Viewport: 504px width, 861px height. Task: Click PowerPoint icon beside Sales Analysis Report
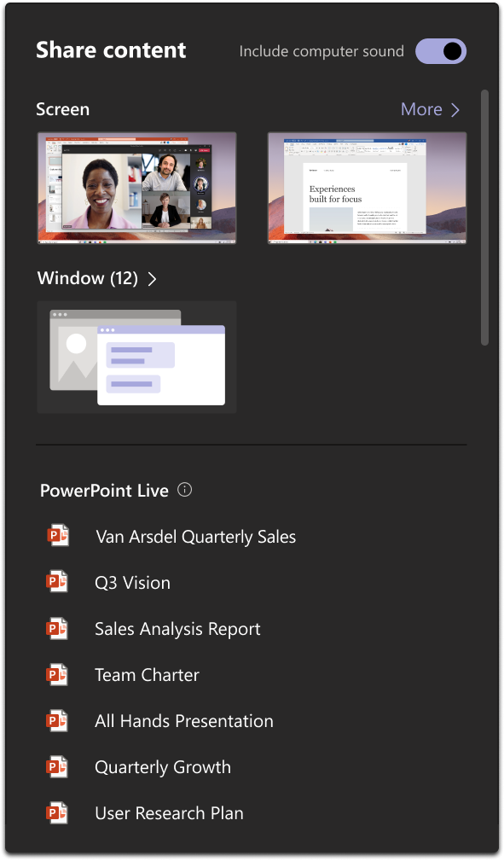pos(58,628)
